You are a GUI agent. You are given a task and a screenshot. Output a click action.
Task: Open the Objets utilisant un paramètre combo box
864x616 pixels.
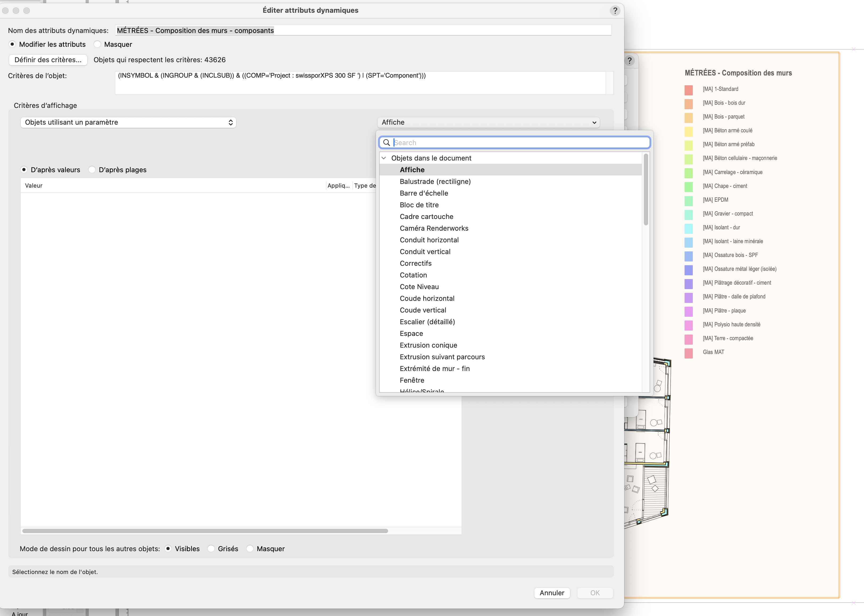128,122
